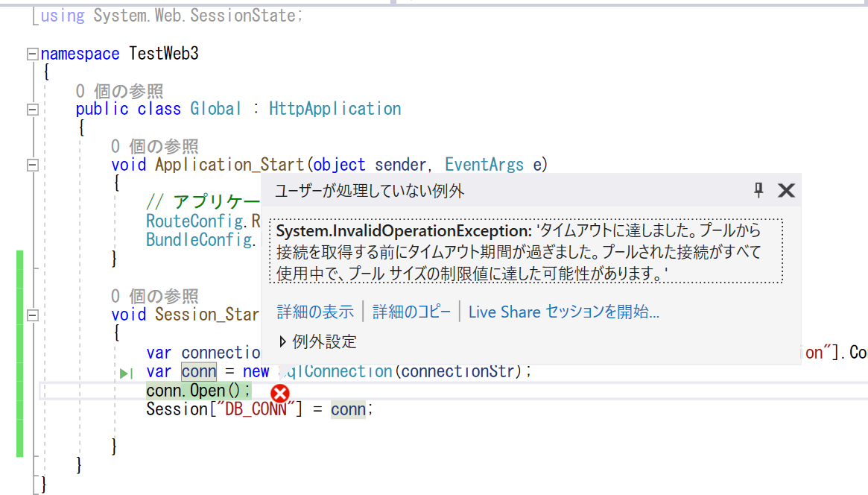
Task: Start Live Share セッションを開始 link
Action: tap(563, 312)
